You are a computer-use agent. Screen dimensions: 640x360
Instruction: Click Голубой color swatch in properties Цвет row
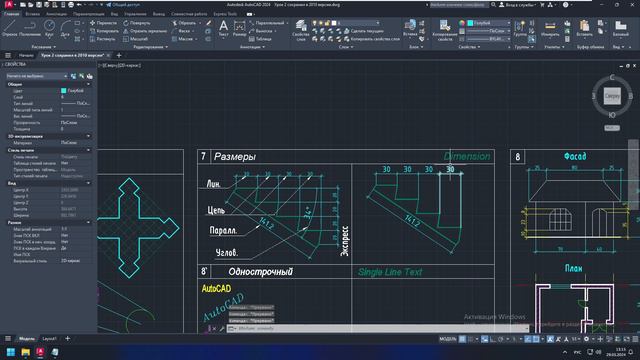[64, 91]
